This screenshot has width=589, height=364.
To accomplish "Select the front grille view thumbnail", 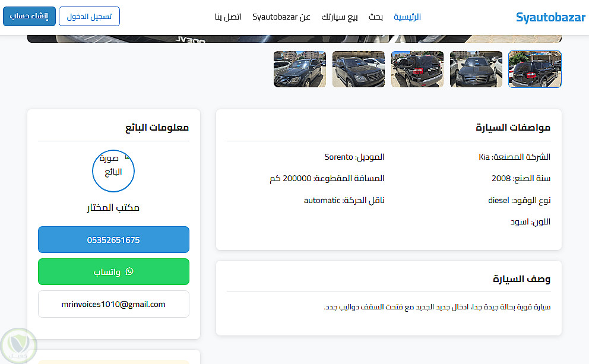I will click(x=476, y=69).
